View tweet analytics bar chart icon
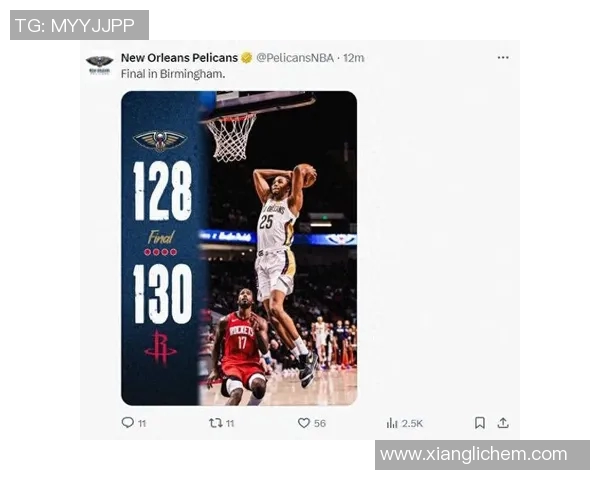 point(392,423)
